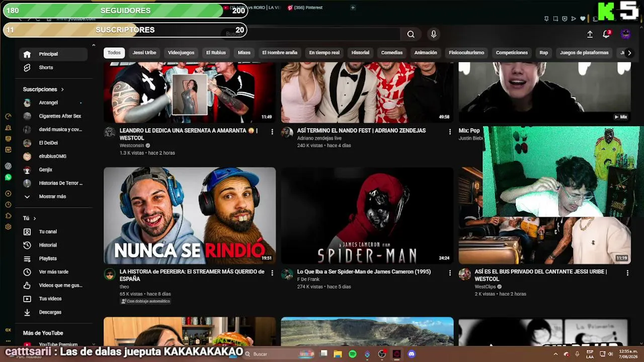Click the send/flow arrow icon in address bar
The image size is (644, 362).
[574, 19]
